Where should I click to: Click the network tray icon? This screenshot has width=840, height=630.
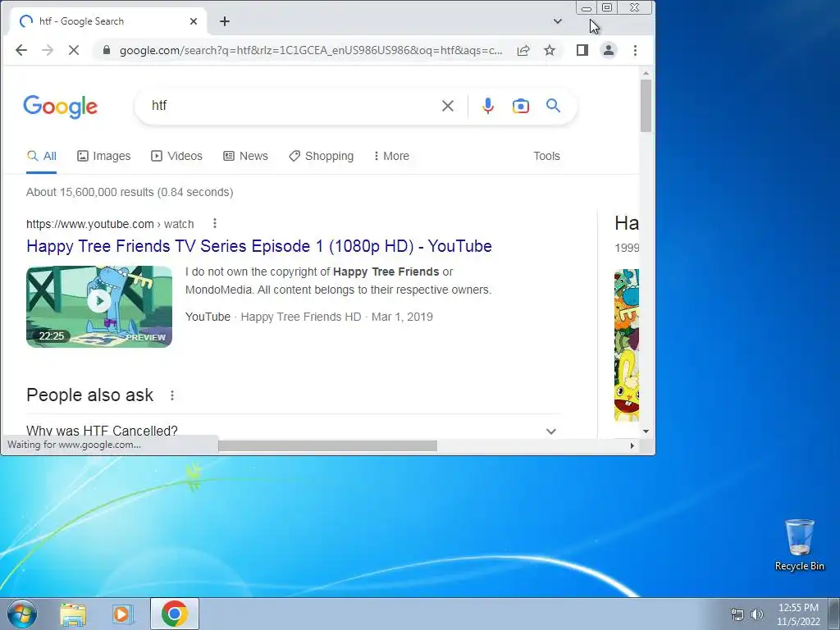737,614
